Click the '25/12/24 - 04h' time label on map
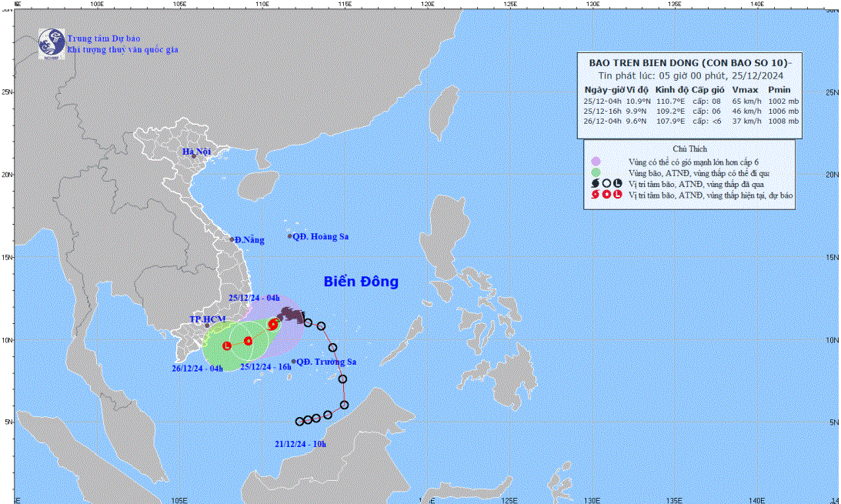 tap(254, 298)
